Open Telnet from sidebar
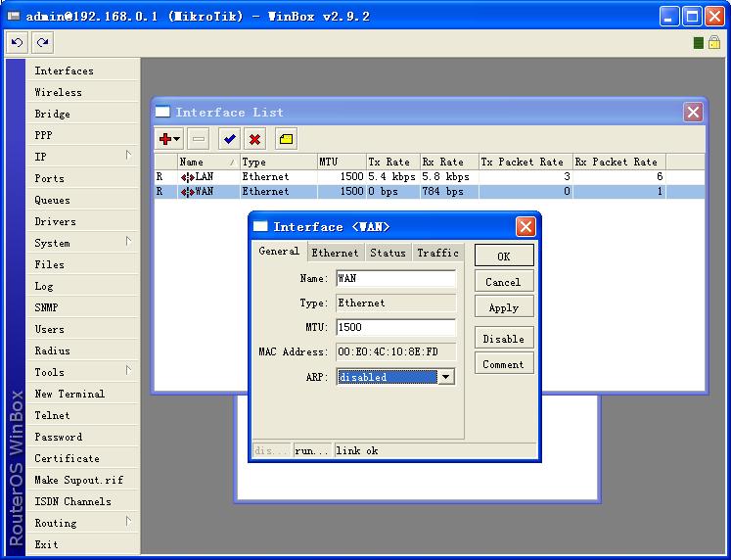The width and height of the screenshot is (731, 560). [83, 415]
